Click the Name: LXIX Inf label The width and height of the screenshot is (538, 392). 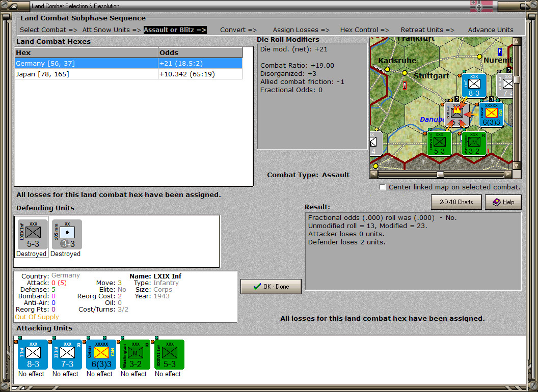[x=155, y=276]
